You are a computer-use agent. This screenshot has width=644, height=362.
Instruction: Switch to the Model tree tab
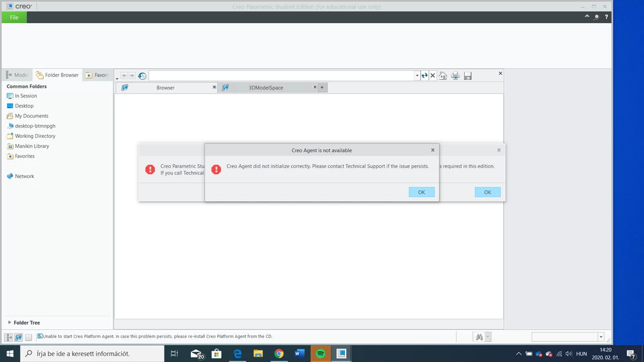[x=17, y=75]
